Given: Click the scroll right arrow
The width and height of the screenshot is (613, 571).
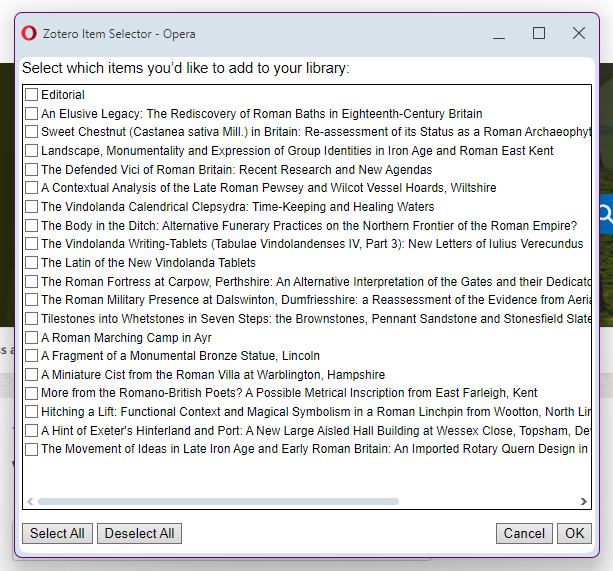Looking at the screenshot, I should (584, 501).
